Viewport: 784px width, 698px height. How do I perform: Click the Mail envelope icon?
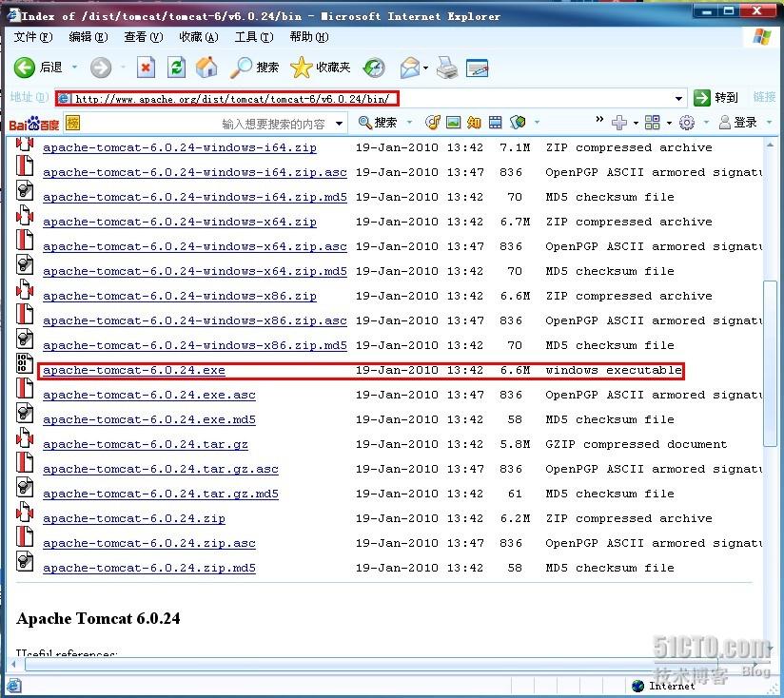pyautogui.click(x=409, y=68)
